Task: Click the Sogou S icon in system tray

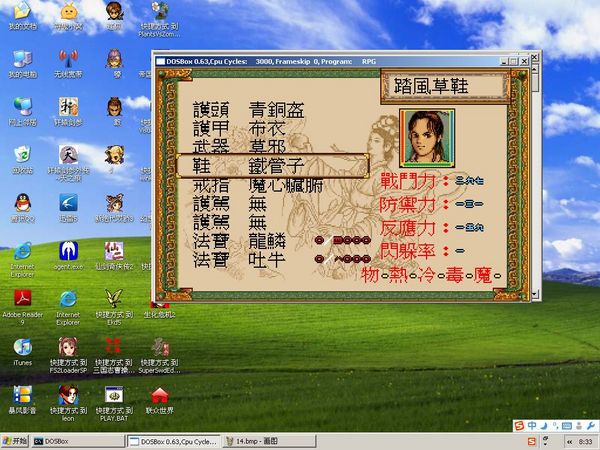Action: 532,441
